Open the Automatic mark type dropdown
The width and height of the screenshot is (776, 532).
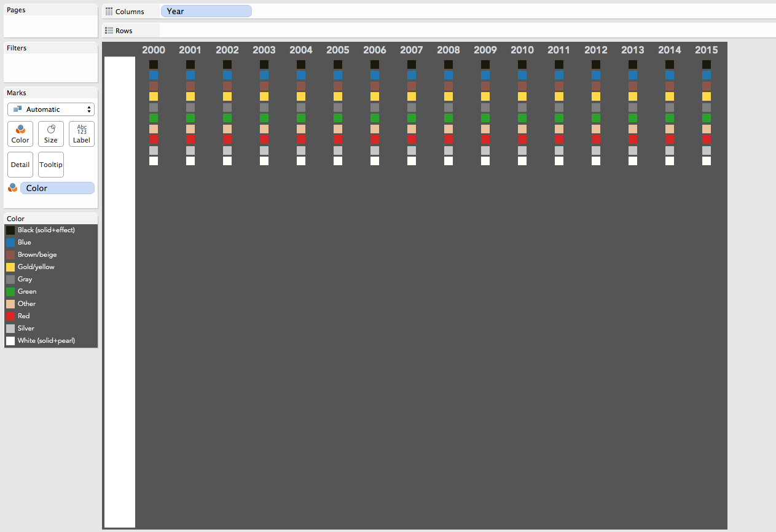(50, 109)
